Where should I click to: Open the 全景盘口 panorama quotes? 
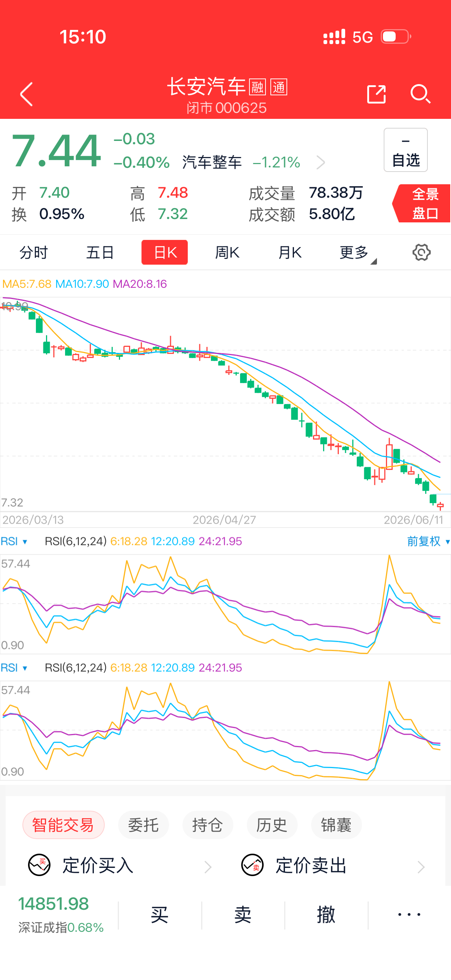[422, 204]
